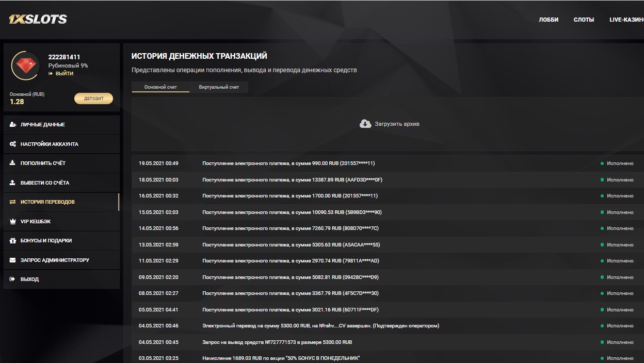Click date 19.05.2021 00:49
Screen dimensions: 644x363
(158, 163)
